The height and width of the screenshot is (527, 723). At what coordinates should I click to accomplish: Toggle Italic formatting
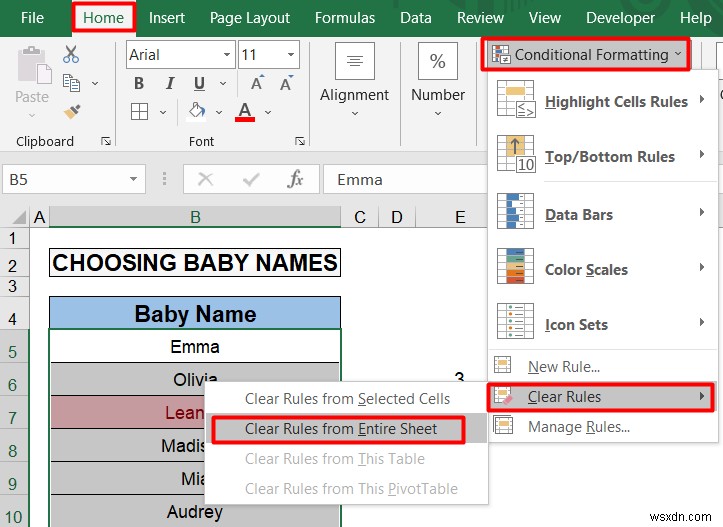click(170, 83)
